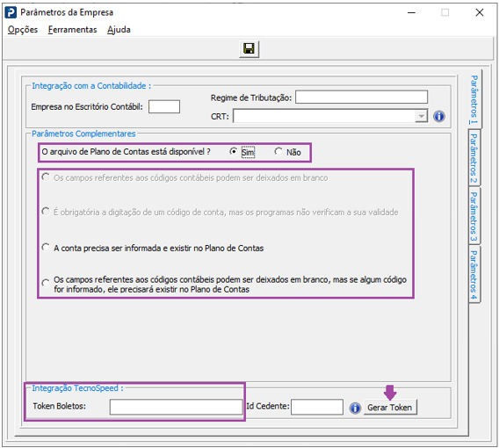Viewport: 499px width, 448px height.
Task: Click the info icon next to Id Cedente
Action: [x=355, y=408]
